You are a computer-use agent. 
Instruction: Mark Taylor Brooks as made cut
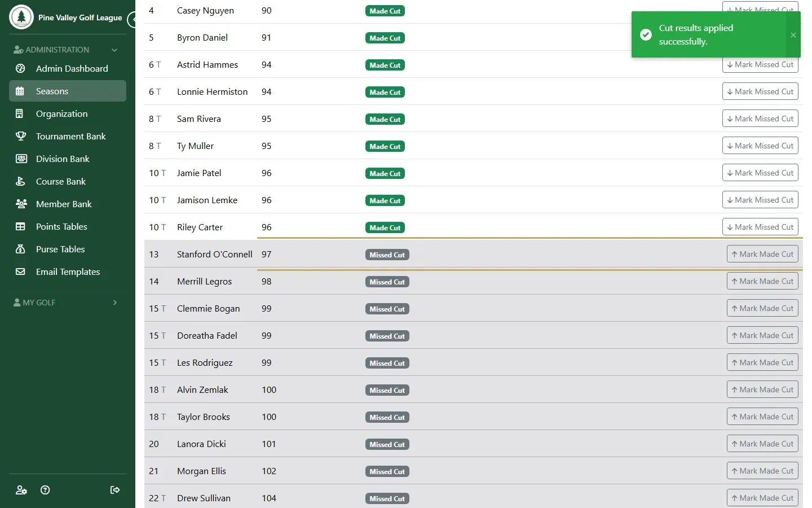762,417
